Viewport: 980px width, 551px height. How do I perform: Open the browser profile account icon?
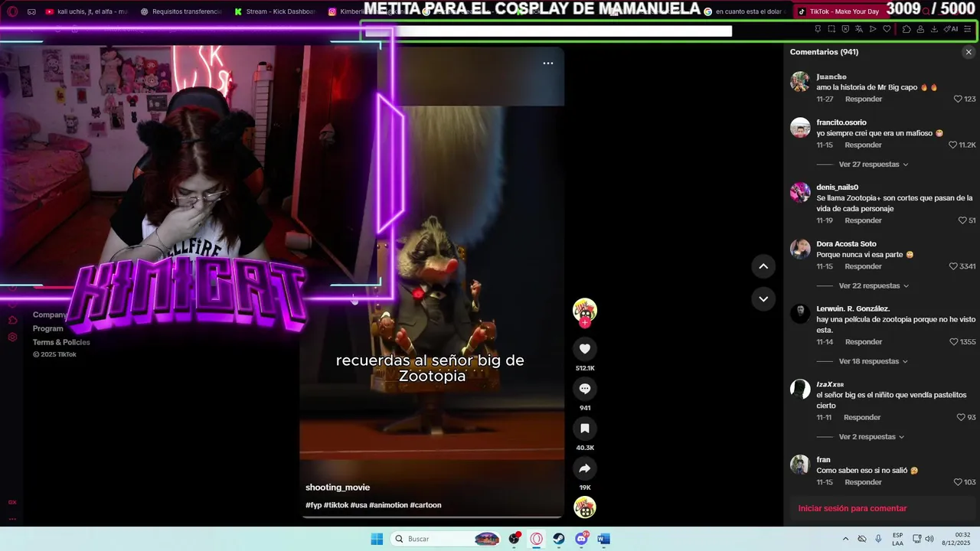tap(920, 29)
